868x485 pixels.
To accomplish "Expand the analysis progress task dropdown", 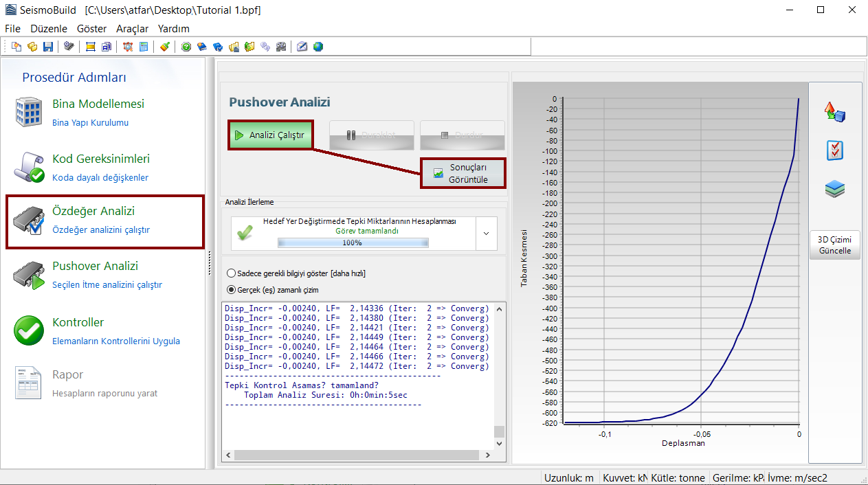I will pos(486,234).
